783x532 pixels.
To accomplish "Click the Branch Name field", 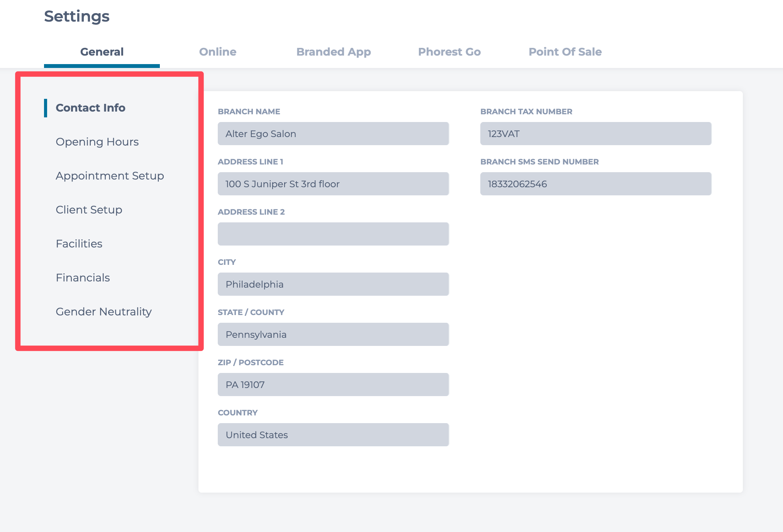I will (333, 134).
